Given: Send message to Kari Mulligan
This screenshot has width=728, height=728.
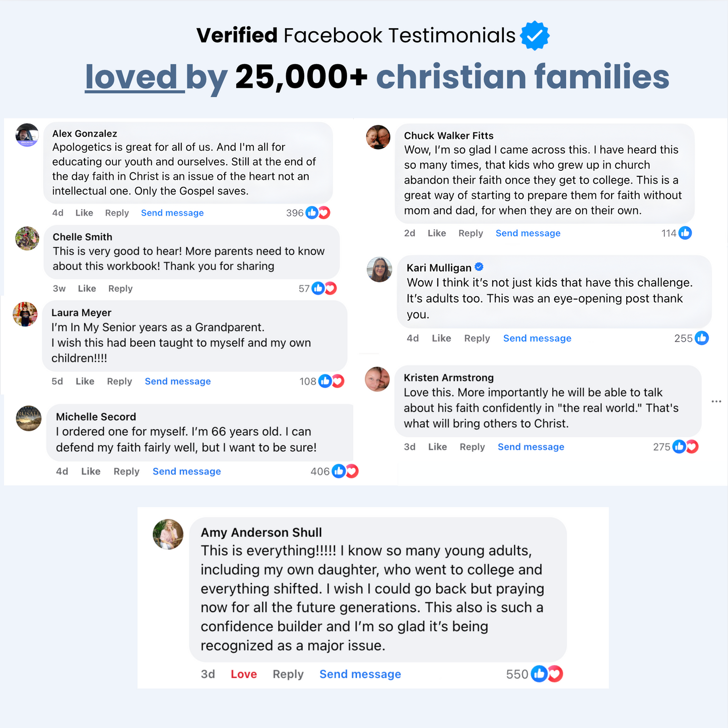Looking at the screenshot, I should coord(537,339).
